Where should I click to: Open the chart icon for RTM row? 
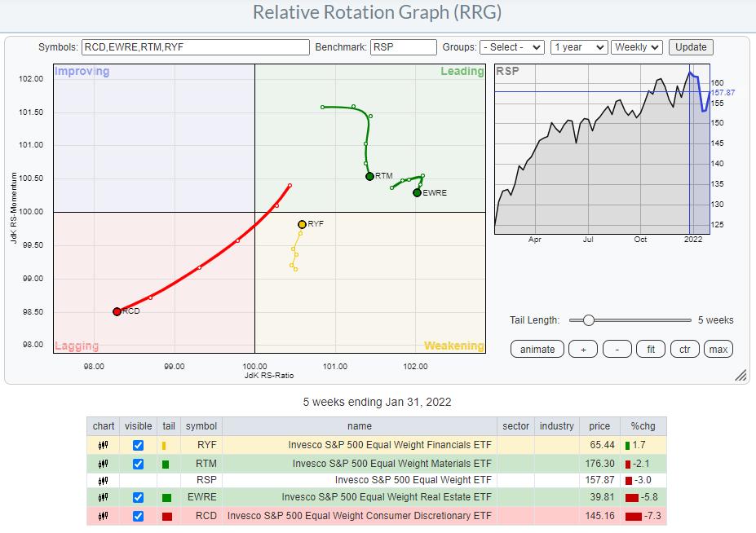click(x=103, y=464)
